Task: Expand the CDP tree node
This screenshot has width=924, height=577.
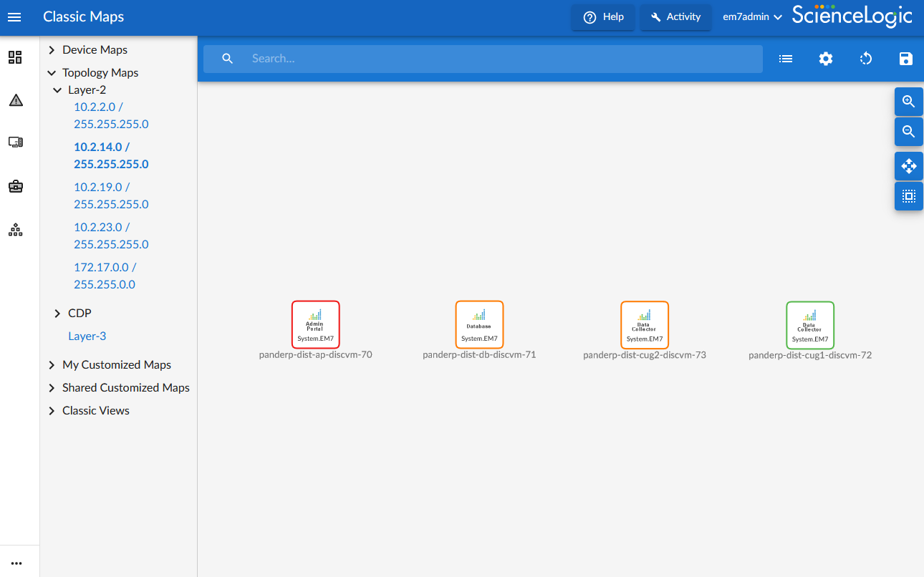Action: click(x=57, y=314)
